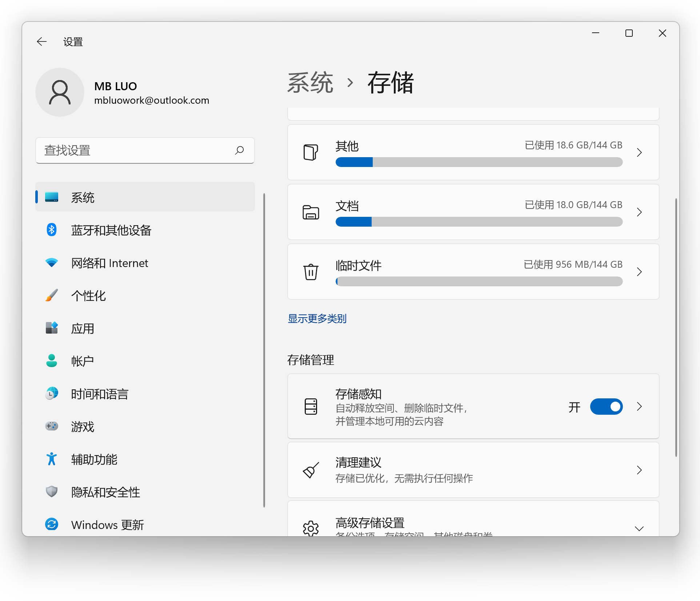Click the 其他 storage category icon
700x601 pixels.
tap(311, 152)
